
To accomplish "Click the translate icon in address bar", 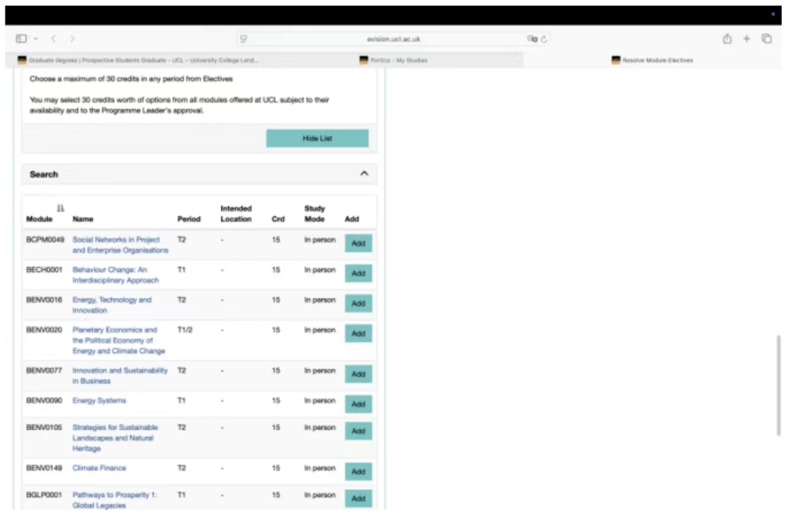I will tap(532, 39).
